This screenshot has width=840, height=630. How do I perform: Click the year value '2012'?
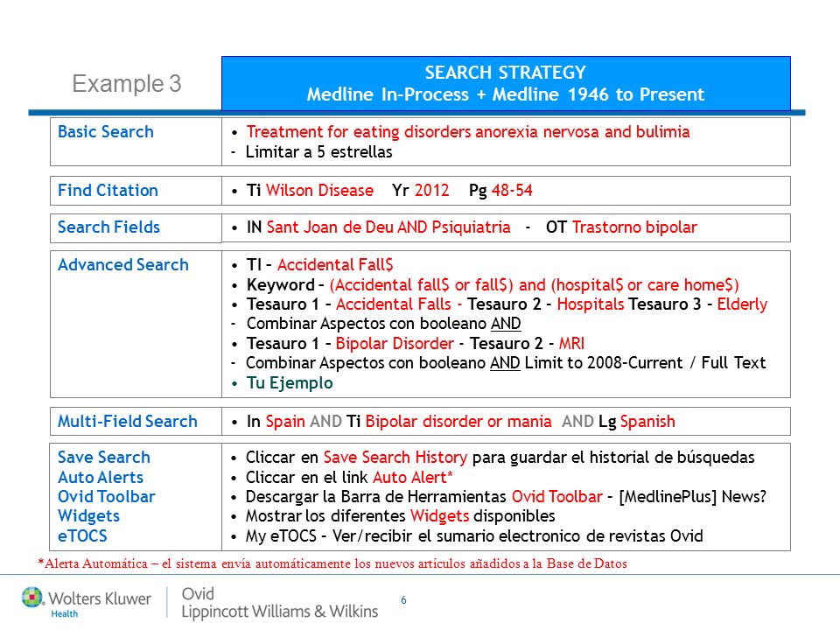click(431, 190)
